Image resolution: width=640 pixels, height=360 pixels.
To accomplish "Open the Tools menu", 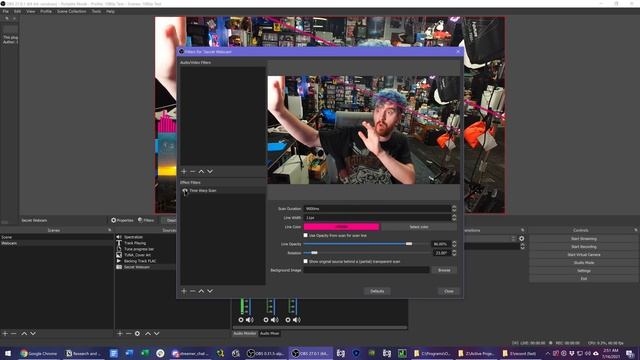I will pos(96,11).
